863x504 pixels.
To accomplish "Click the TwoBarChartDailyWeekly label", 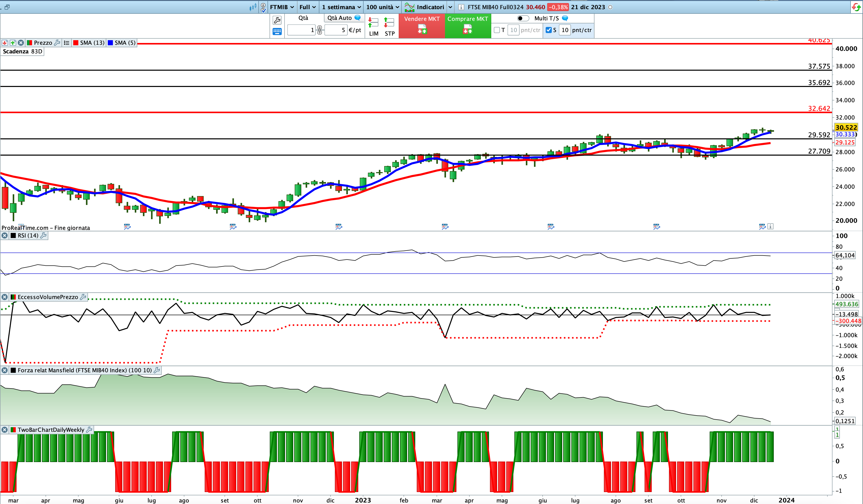I will [51, 430].
